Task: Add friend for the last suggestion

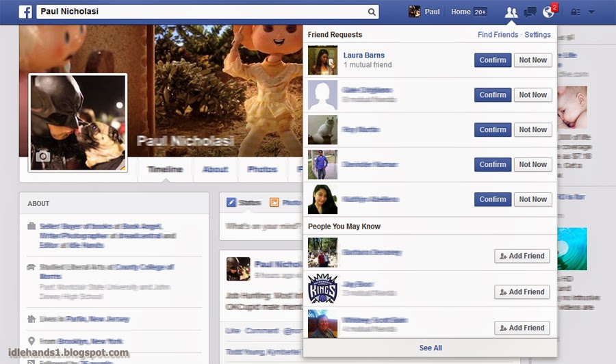Action: tap(522, 328)
